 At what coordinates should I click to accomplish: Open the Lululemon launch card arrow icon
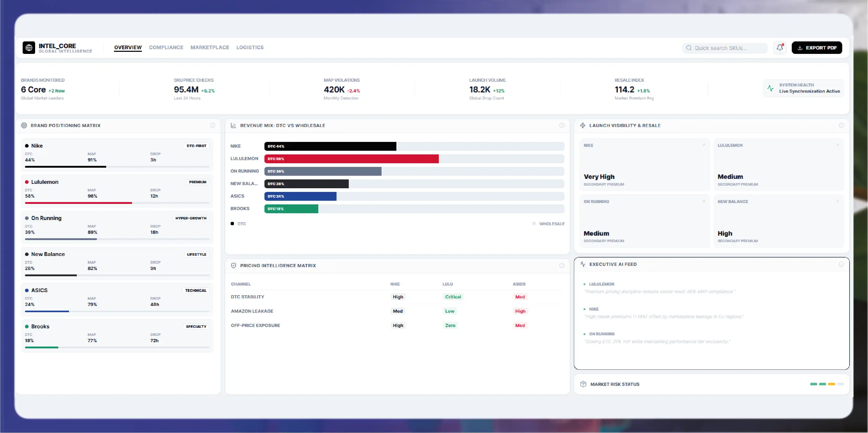pyautogui.click(x=837, y=145)
